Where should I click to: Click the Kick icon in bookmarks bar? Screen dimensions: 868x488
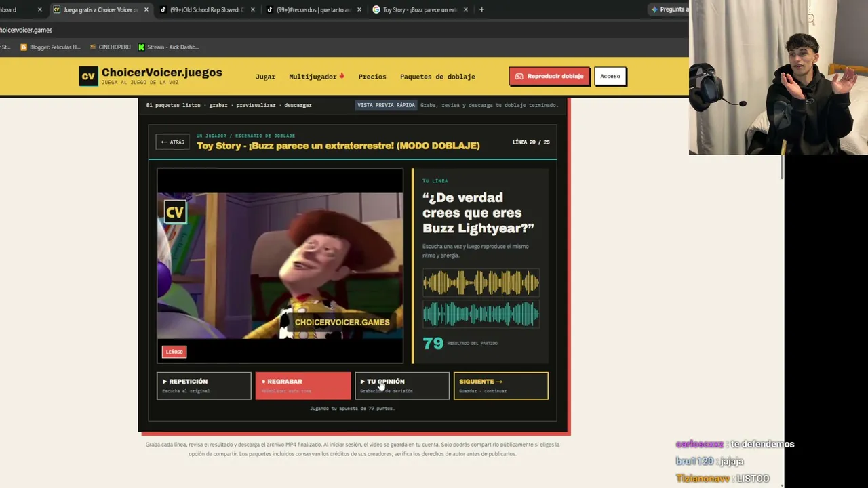[141, 47]
